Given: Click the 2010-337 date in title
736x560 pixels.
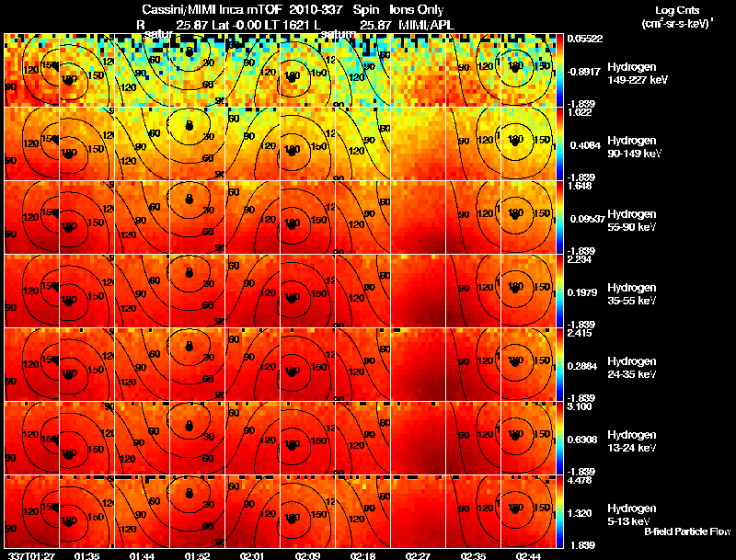Looking at the screenshot, I should [x=315, y=10].
